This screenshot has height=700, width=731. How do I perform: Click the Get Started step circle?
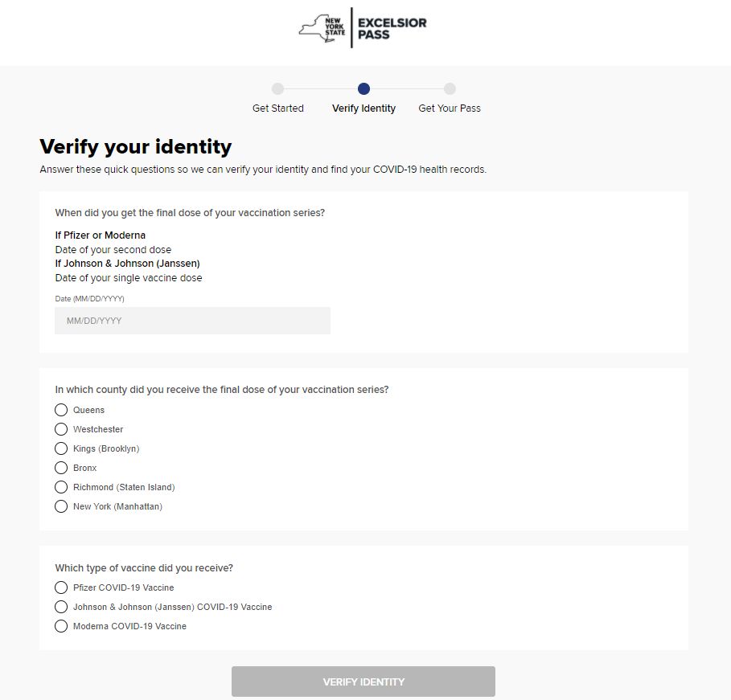(278, 88)
